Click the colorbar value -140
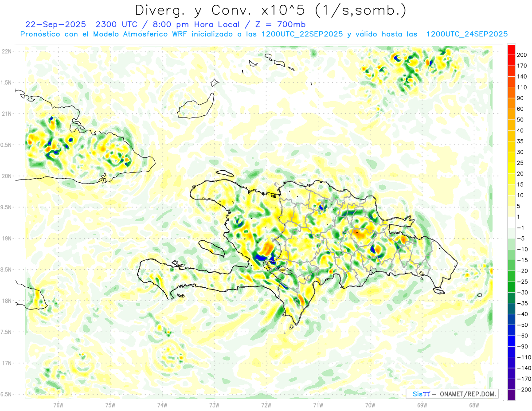 tap(523, 368)
